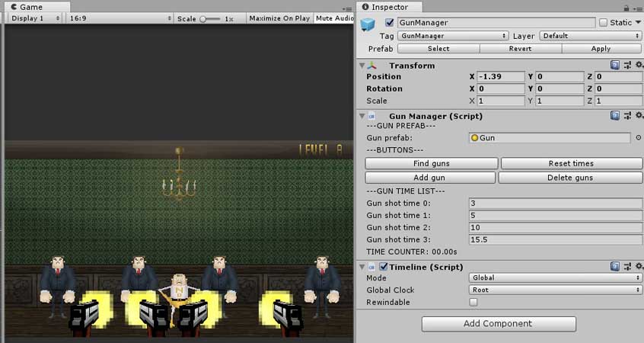Click the GunManager name field
Image resolution: width=644 pixels, height=343 pixels.
pyautogui.click(x=496, y=23)
